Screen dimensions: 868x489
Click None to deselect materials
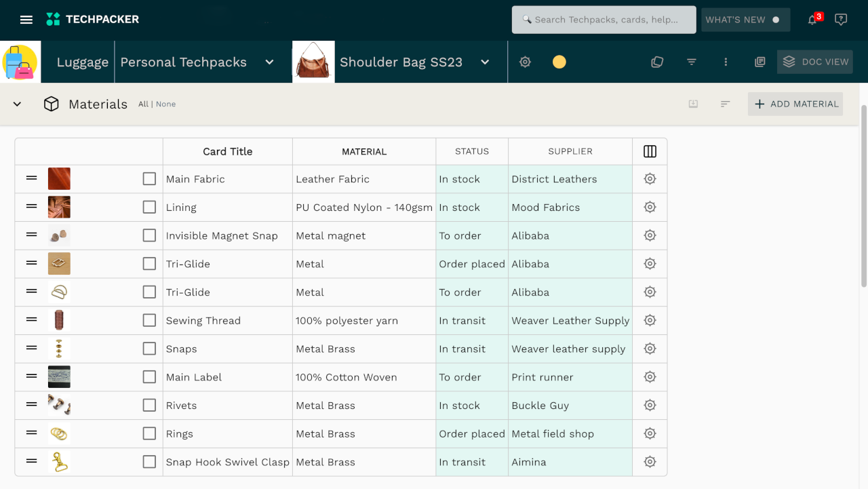click(x=165, y=104)
